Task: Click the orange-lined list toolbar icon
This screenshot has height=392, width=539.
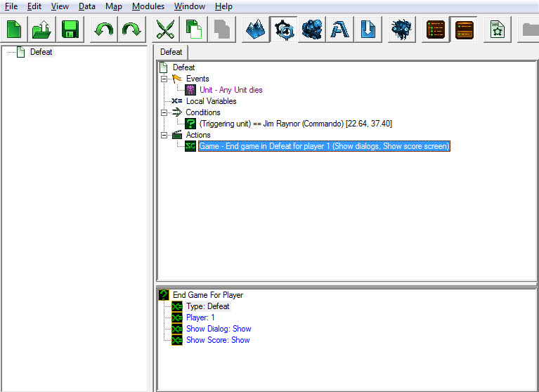Action: [464, 30]
